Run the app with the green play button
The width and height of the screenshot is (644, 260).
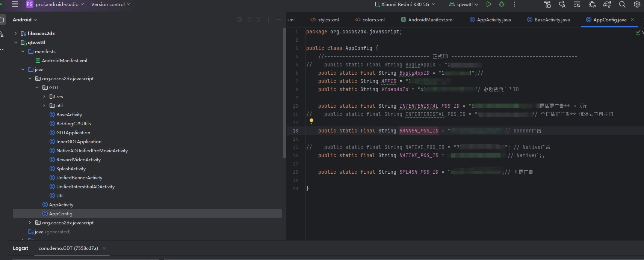488,5
